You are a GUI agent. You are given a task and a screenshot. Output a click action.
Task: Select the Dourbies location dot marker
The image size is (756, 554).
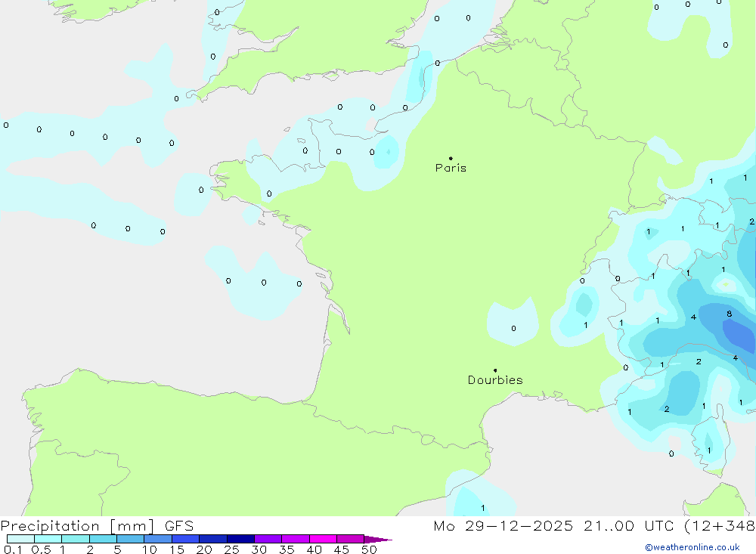click(x=495, y=370)
